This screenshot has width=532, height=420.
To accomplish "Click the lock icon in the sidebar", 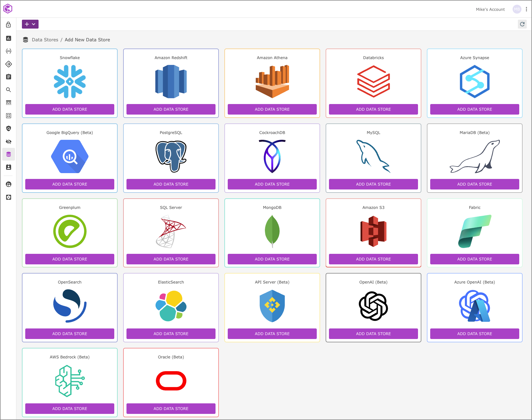I will pos(9,25).
